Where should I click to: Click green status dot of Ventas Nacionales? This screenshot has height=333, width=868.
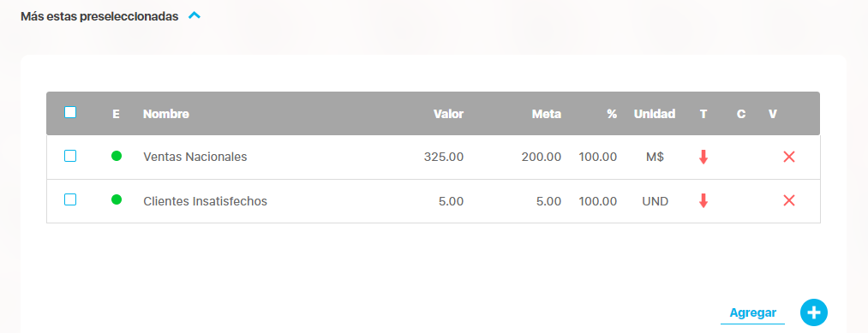(117, 156)
